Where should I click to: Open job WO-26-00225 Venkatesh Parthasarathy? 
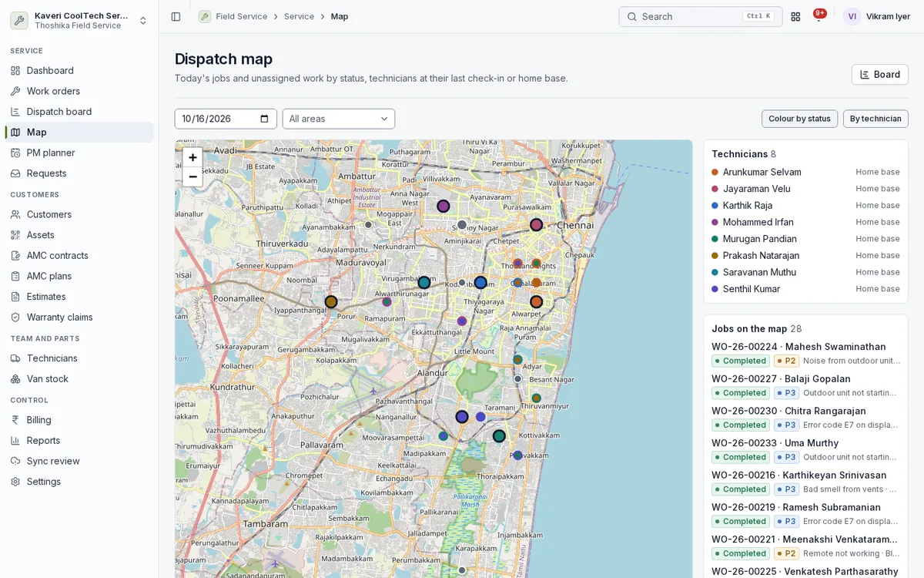pyautogui.click(x=805, y=572)
